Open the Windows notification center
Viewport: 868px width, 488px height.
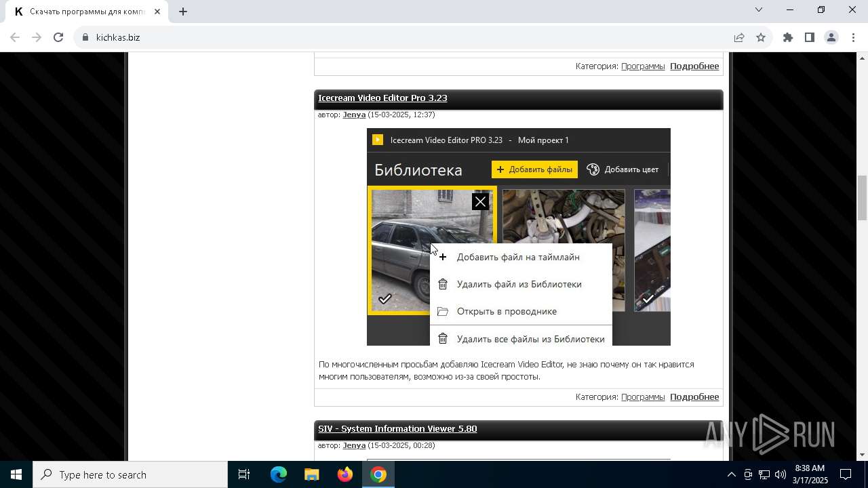846,474
